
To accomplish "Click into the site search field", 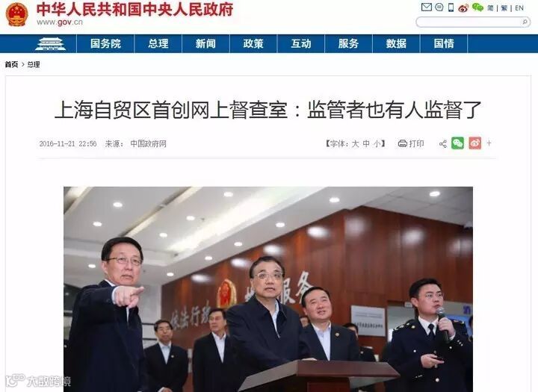I will click(469, 22).
